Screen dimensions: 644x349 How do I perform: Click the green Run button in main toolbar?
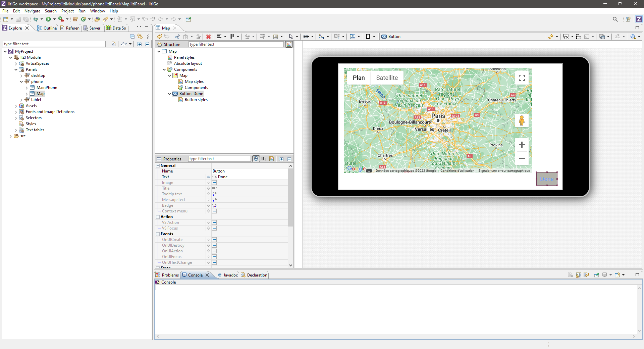click(x=48, y=19)
